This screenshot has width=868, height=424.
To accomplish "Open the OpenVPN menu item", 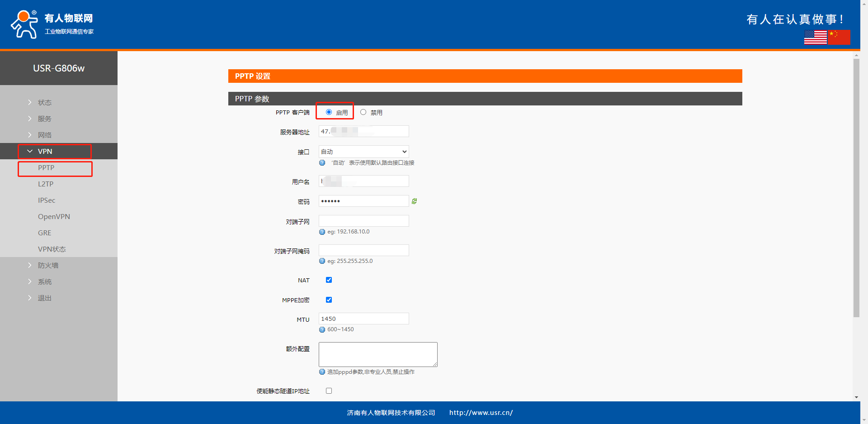I will click(54, 216).
